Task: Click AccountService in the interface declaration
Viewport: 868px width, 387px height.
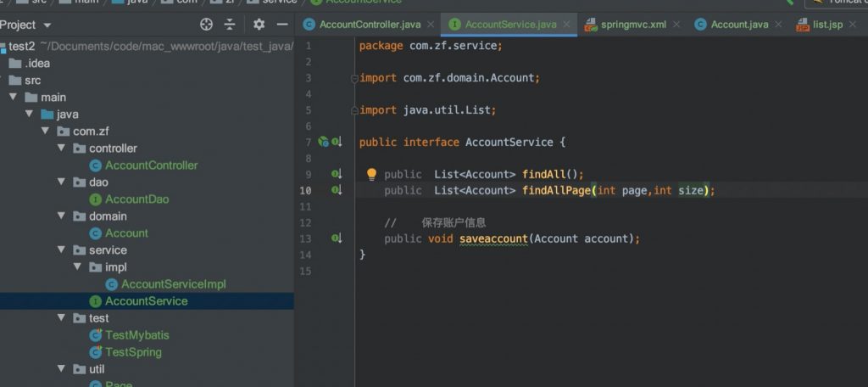Action: pos(509,142)
